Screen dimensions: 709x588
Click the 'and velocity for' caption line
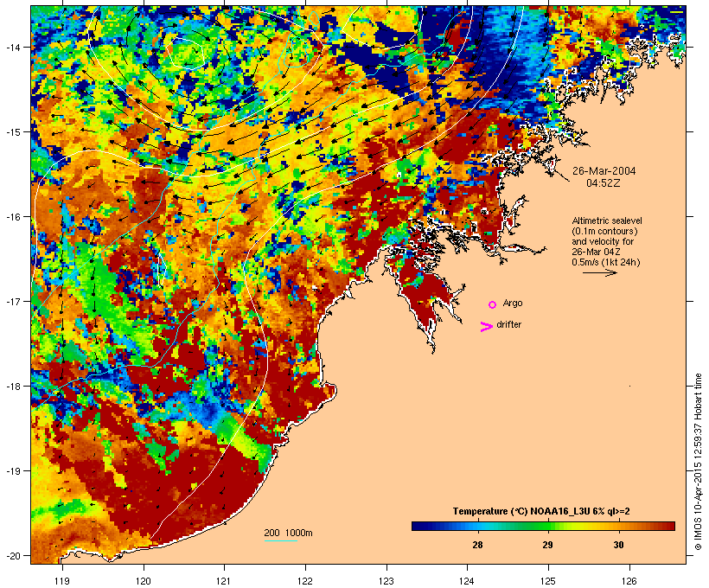(603, 241)
